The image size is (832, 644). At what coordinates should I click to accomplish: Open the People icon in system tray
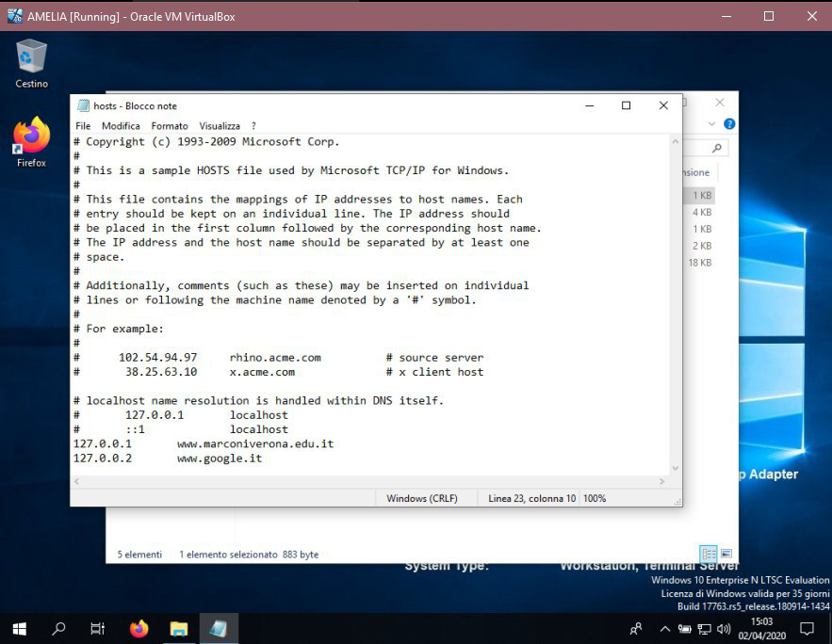coord(636,629)
